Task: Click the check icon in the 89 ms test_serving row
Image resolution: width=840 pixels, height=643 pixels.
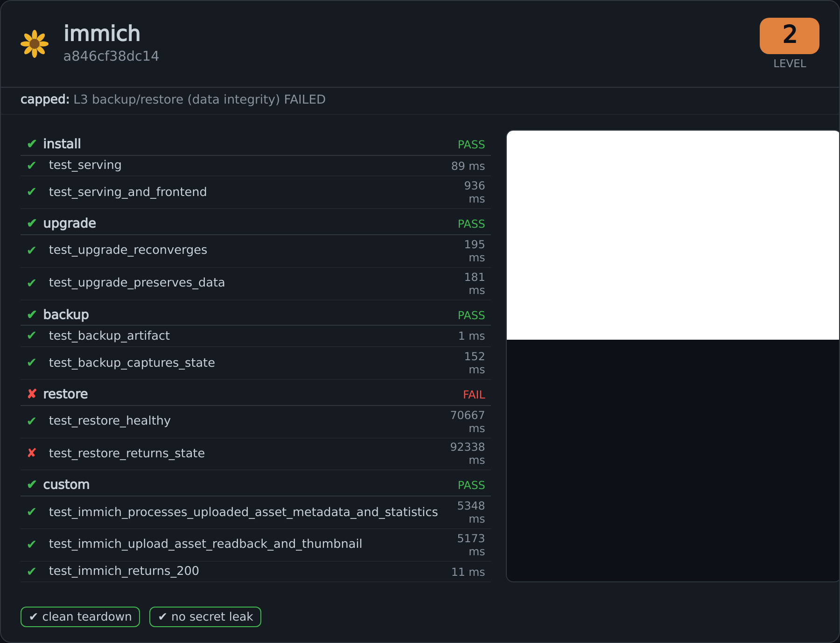Action: [32, 165]
